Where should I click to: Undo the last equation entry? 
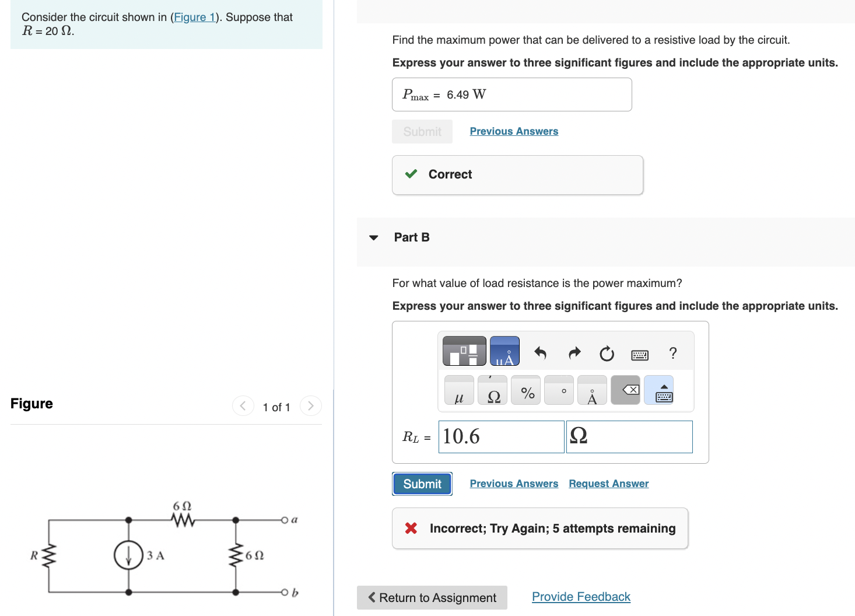pyautogui.click(x=541, y=353)
